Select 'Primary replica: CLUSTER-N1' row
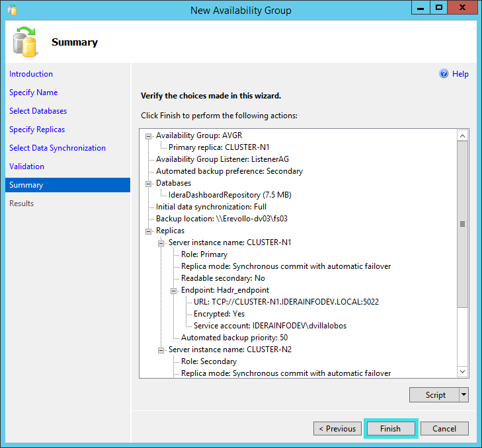This screenshot has height=448, width=482. point(219,147)
